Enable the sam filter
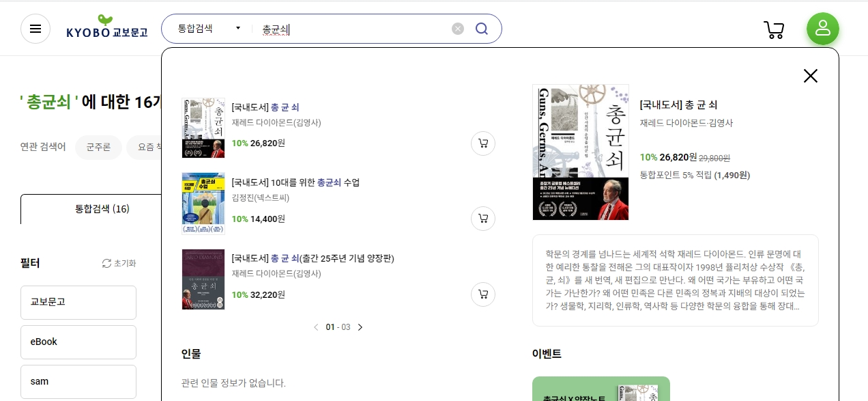The width and height of the screenshot is (868, 401). pos(78,381)
